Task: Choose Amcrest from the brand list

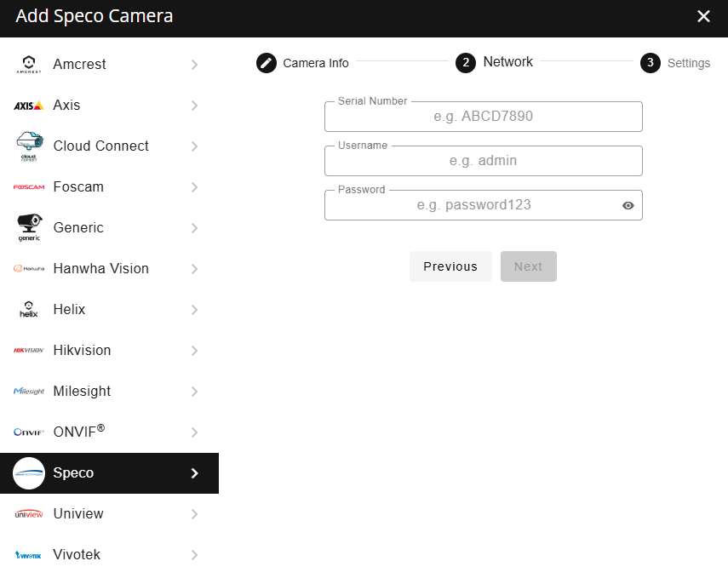Action: (109, 65)
